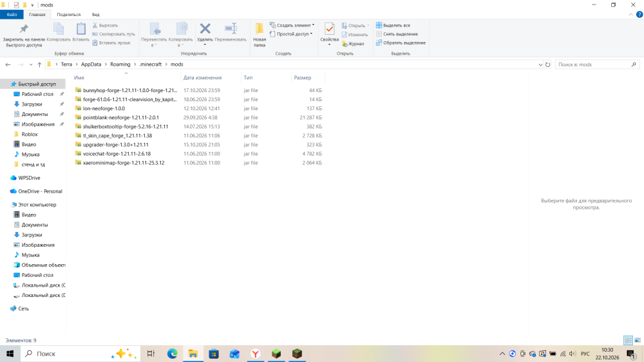Viewport: 644px width, 362px height.
Task: Go up one folder level
Action: click(x=39, y=64)
